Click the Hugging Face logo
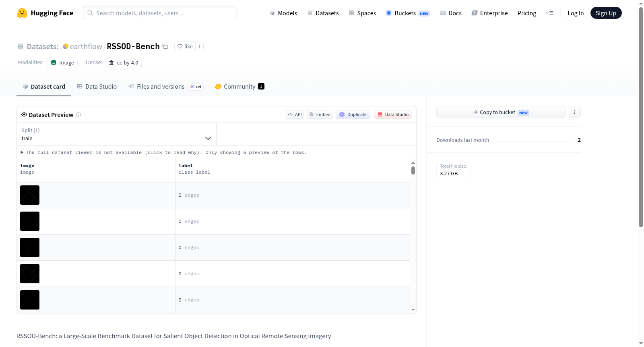 pos(45,13)
